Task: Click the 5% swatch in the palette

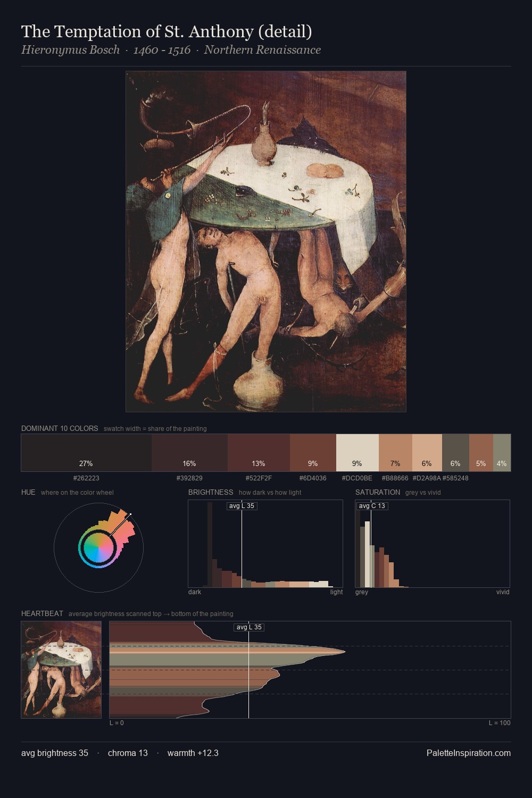Action: (481, 453)
